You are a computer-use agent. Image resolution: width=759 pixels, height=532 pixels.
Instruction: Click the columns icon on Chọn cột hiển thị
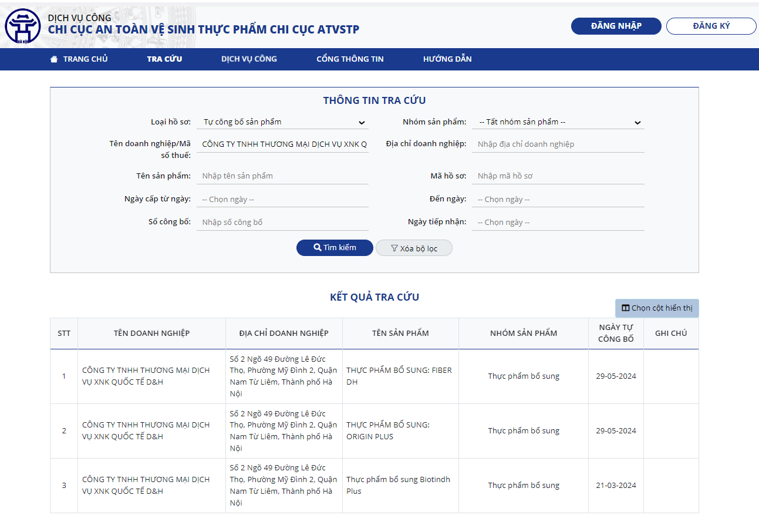coord(626,308)
